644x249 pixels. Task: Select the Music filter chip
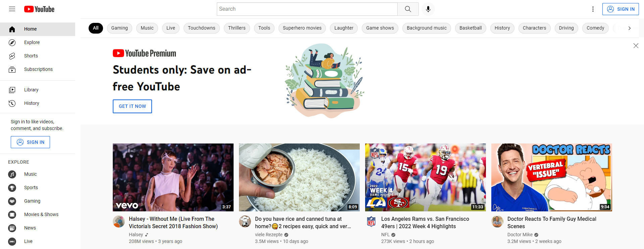147,28
